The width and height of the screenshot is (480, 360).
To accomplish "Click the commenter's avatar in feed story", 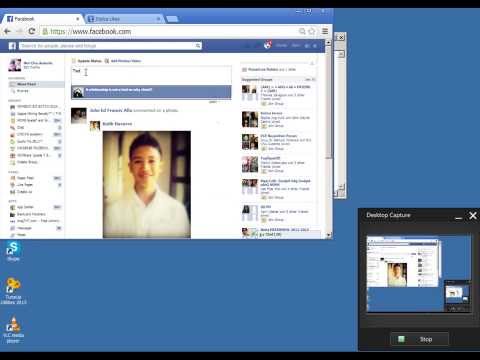I will pyautogui.click(x=79, y=116).
